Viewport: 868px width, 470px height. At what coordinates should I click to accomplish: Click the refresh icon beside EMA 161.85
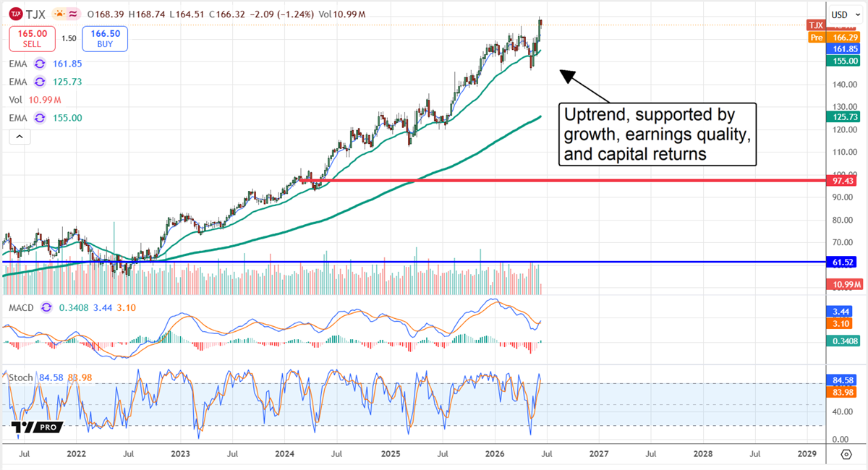click(x=40, y=64)
